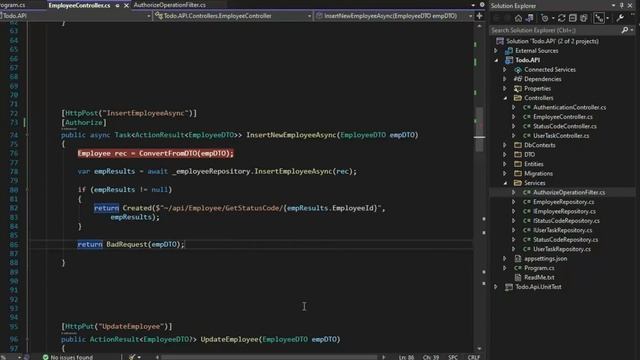Click the search magnifier icon in Solution Explorer
This screenshot has width=640, height=360.
pos(625,30)
